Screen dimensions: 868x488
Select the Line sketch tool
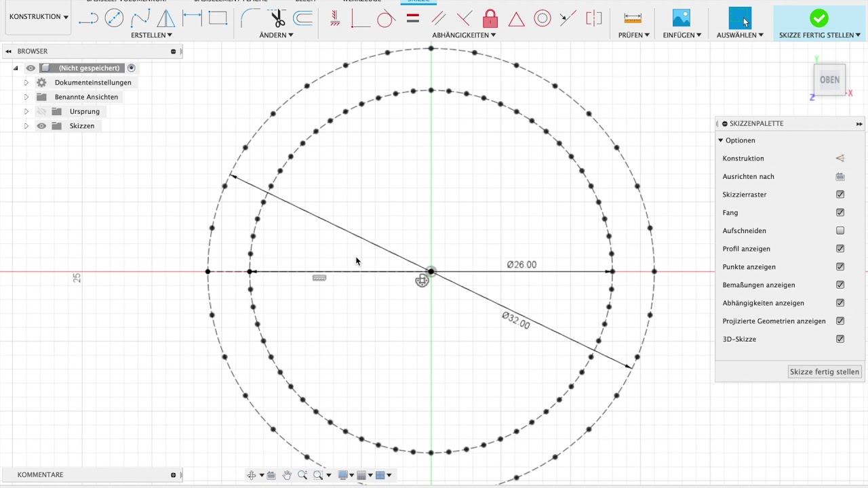(x=88, y=19)
